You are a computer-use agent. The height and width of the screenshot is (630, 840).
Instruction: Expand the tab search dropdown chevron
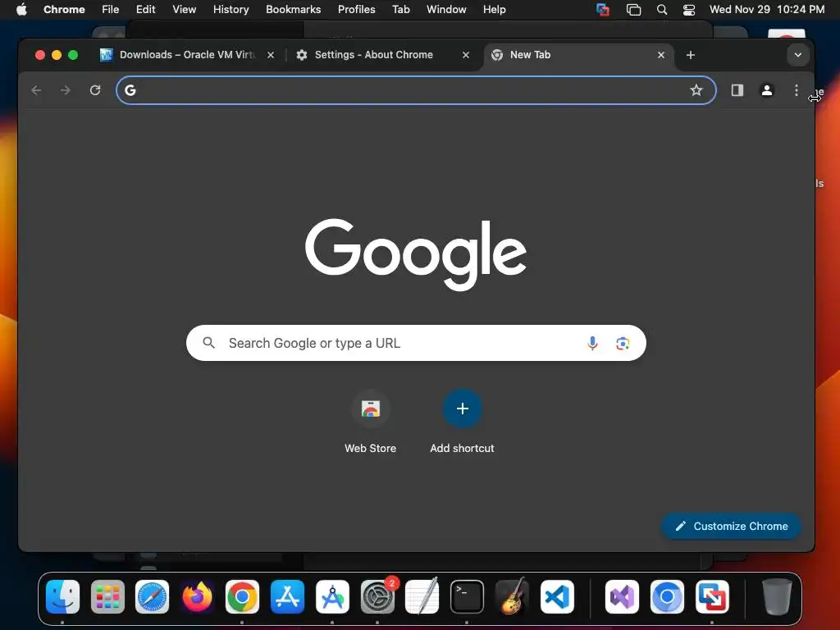click(797, 55)
